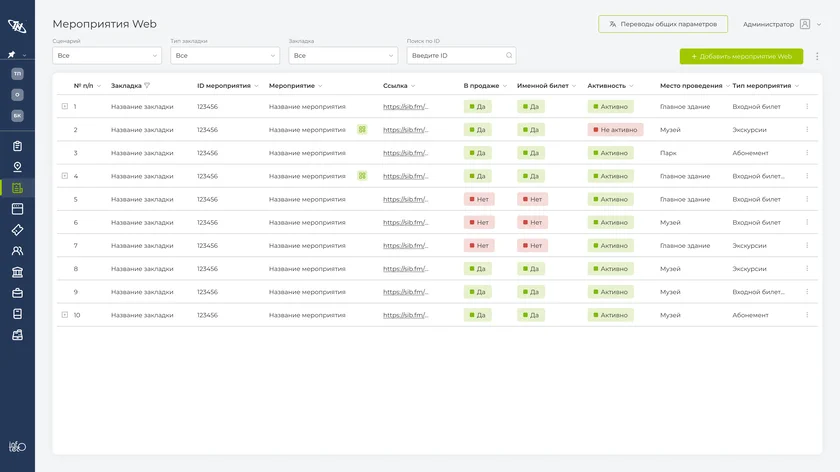Sort by В продаже column header
The width and height of the screenshot is (840, 472).
click(x=485, y=86)
